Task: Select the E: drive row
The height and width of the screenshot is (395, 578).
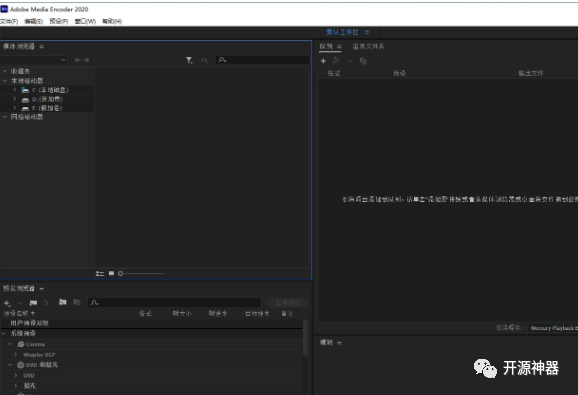Action: coord(47,108)
